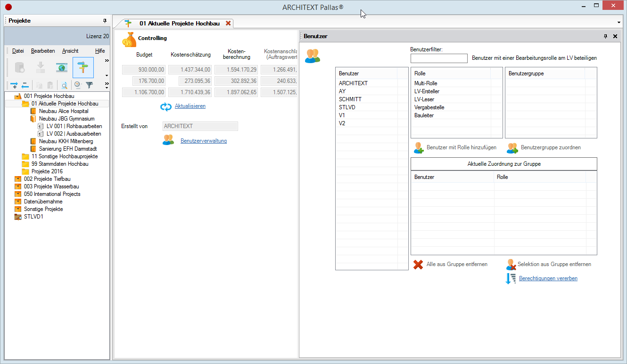This screenshot has height=364, width=627.
Task: Select 050 International Projects tree node
Action: tap(52, 194)
